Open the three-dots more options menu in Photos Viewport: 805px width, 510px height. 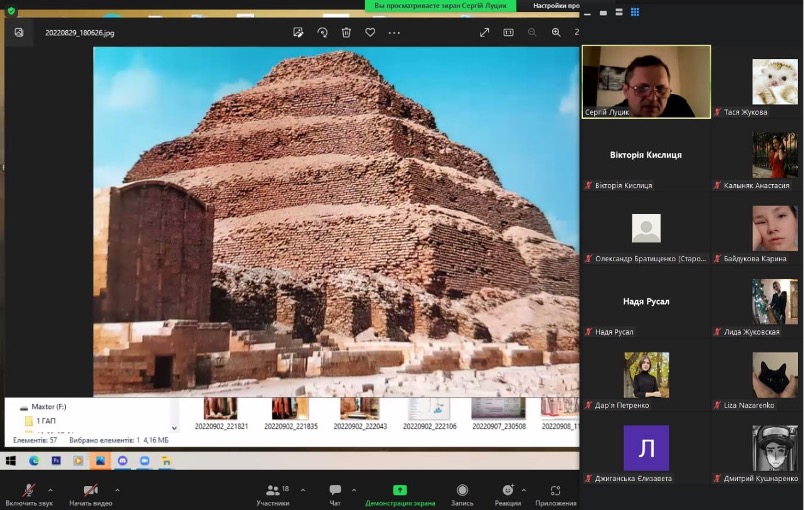pyautogui.click(x=394, y=32)
